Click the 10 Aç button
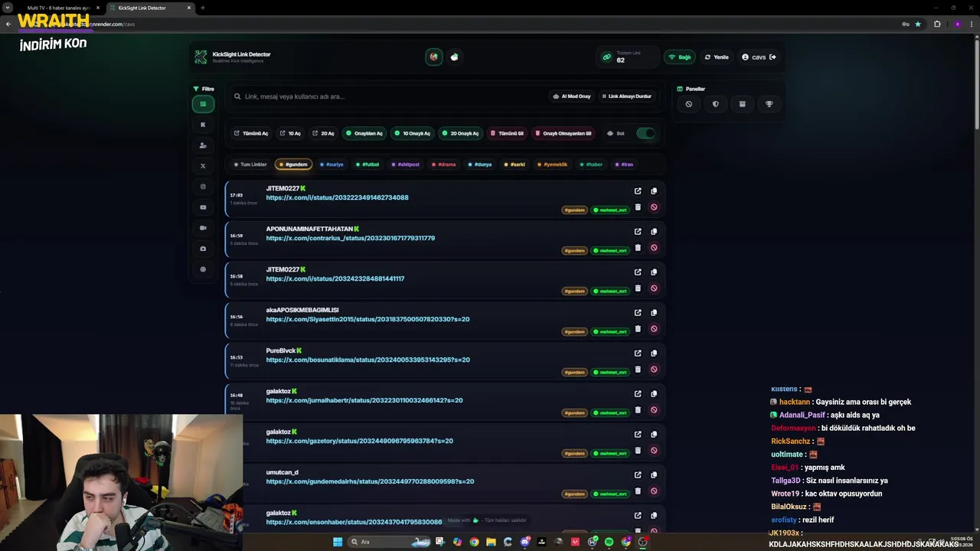Viewport: 980px width, 551px height. coord(290,133)
